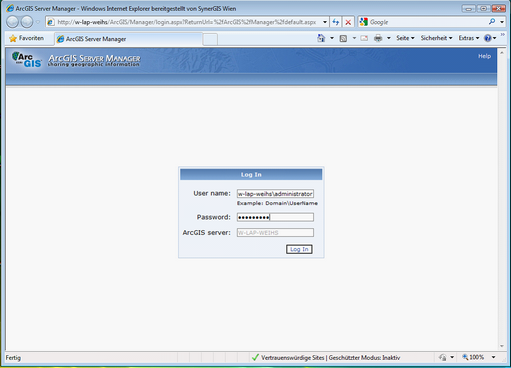511x368 pixels.
Task: Refresh the page with the refresh icon
Action: [x=336, y=22]
